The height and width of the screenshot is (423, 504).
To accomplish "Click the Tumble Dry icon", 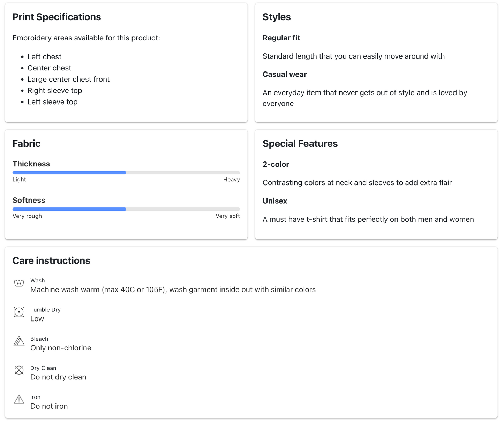I will pos(19,312).
